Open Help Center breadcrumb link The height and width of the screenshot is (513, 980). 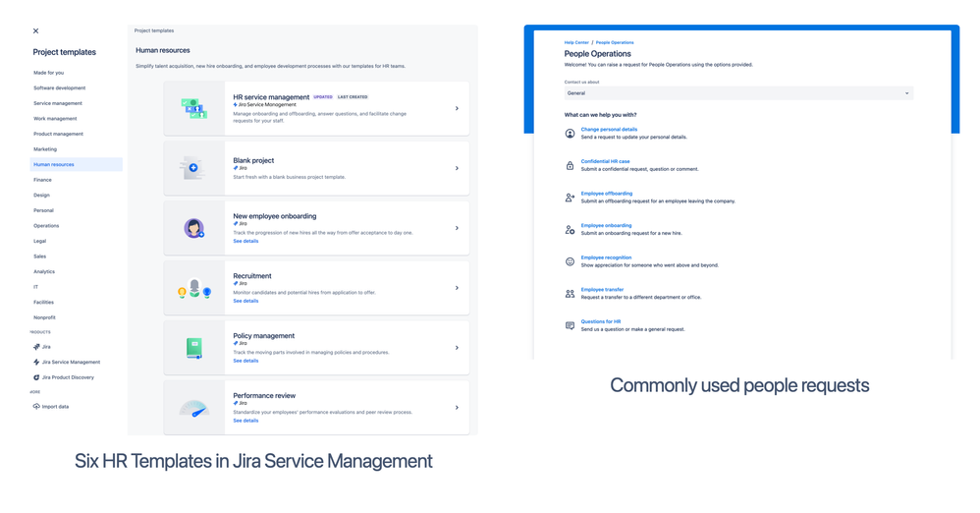click(576, 42)
